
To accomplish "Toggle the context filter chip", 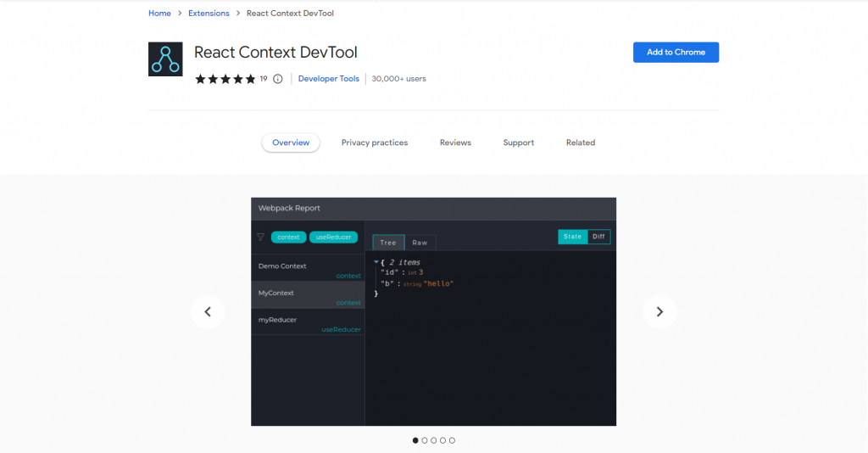I will [x=288, y=237].
